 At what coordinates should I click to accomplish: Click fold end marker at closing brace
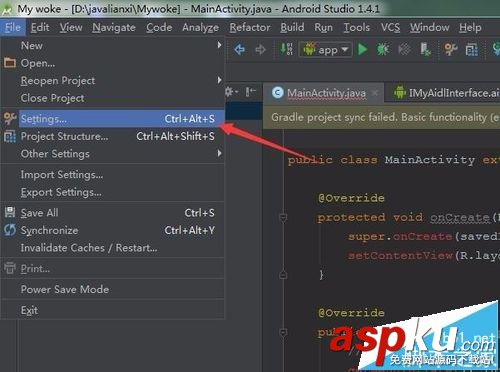[x=283, y=275]
